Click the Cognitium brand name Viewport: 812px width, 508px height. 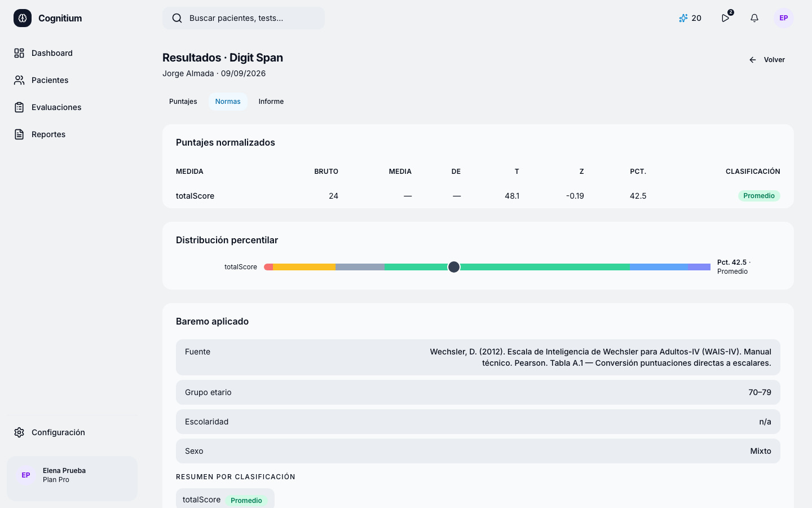coord(60,18)
